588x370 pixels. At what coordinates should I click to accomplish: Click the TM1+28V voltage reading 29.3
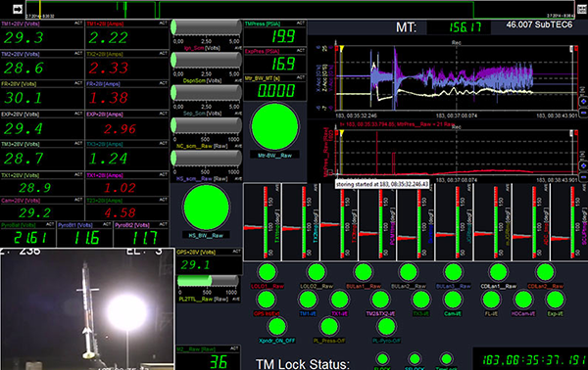[24, 37]
